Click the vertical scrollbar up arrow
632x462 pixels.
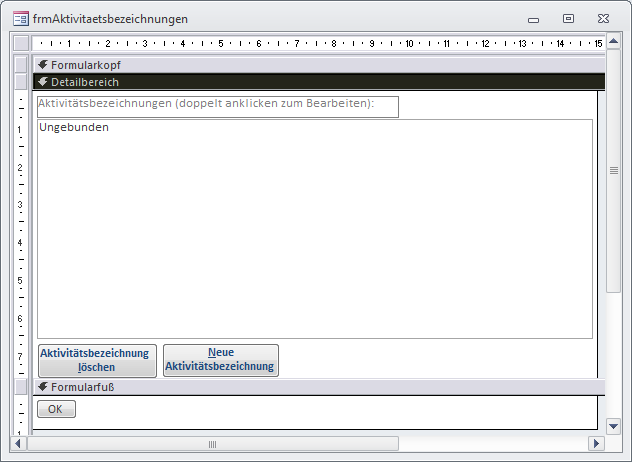point(614,44)
